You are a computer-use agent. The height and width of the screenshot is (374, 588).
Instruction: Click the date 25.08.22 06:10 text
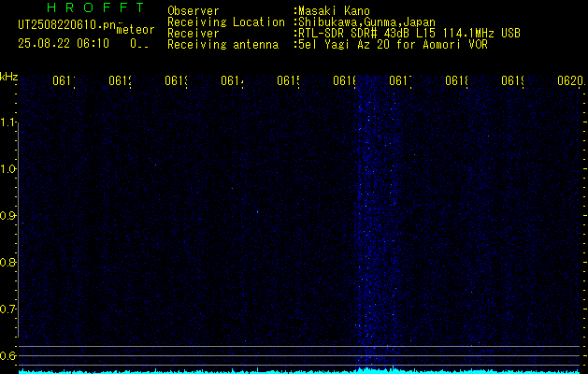pyautogui.click(x=64, y=44)
